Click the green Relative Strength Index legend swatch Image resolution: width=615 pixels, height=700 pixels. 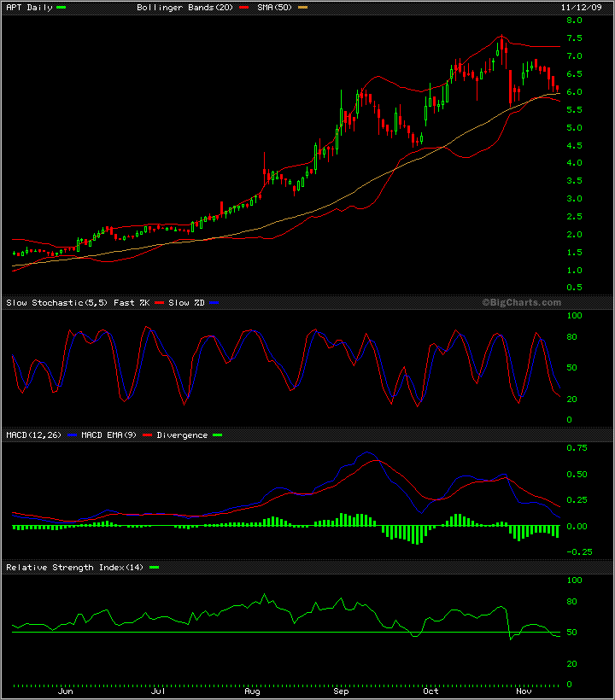pyautogui.click(x=154, y=568)
